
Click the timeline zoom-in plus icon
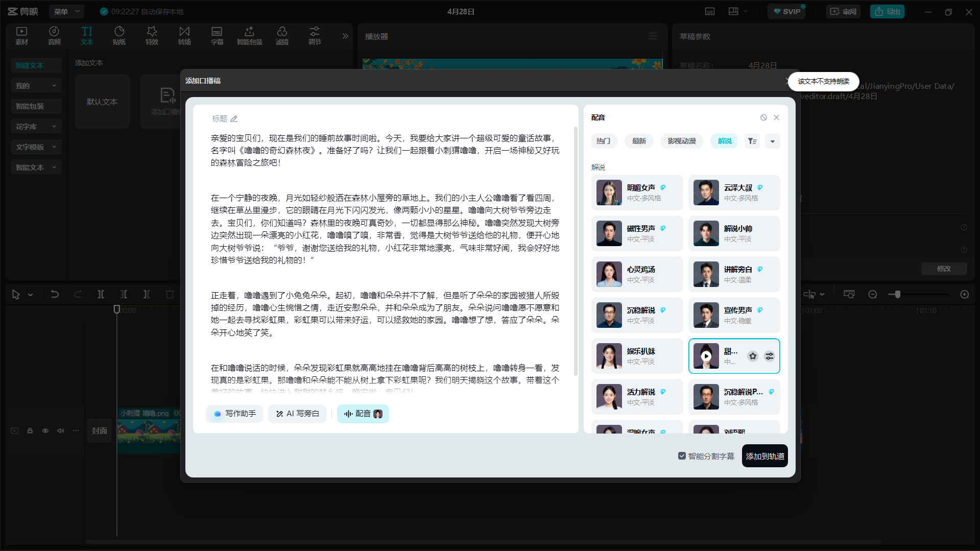click(964, 294)
